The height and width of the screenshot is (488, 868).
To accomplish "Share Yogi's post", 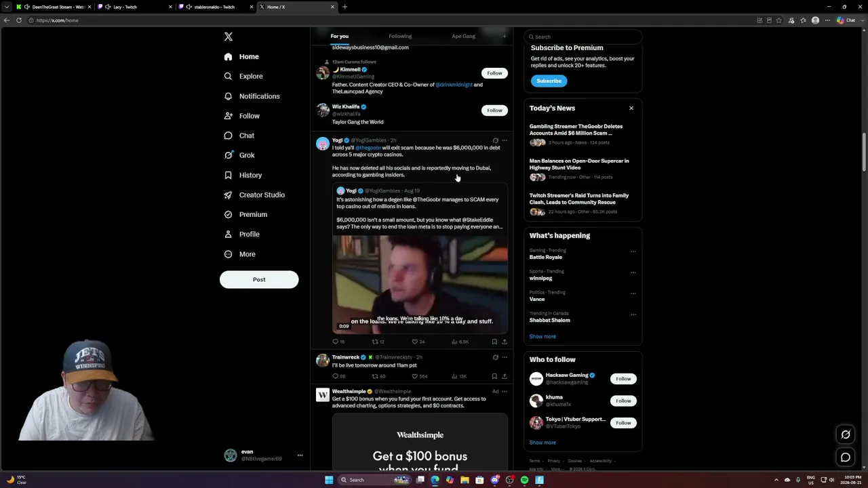I will pyautogui.click(x=504, y=342).
